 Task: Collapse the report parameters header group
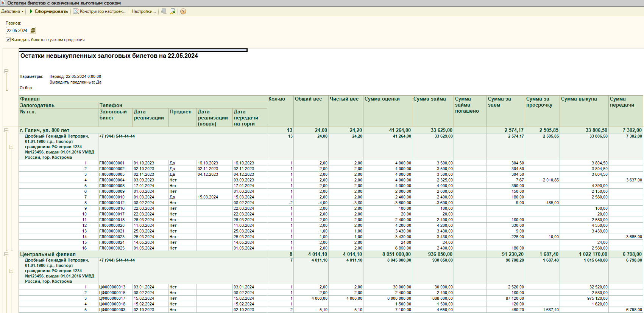click(6, 71)
